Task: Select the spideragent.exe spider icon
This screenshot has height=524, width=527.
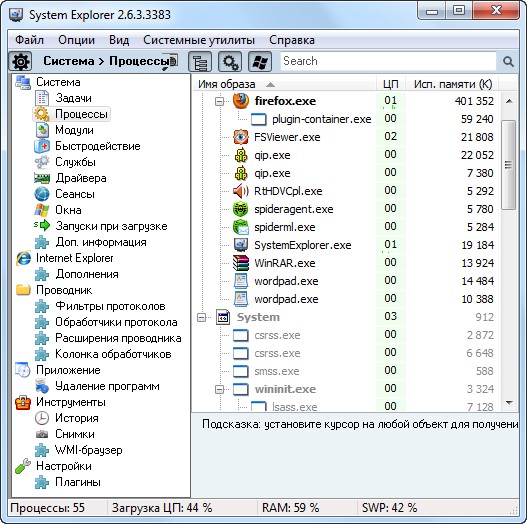Action: (x=241, y=209)
